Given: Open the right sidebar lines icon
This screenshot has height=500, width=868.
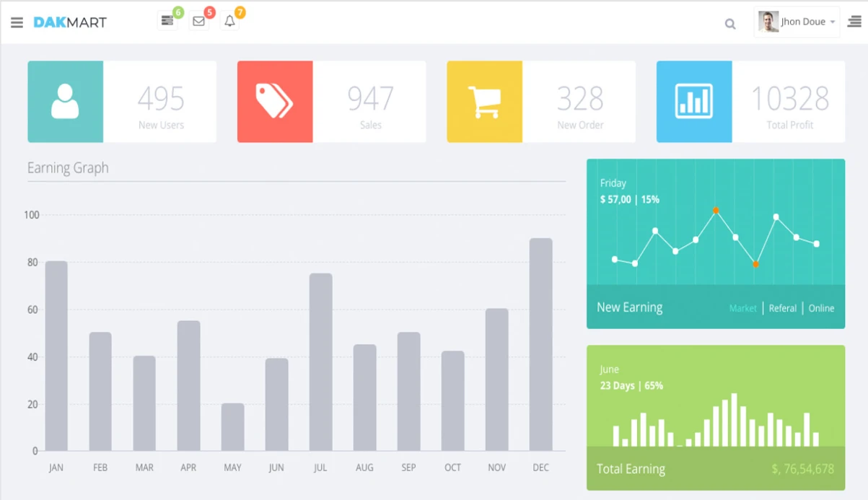Looking at the screenshot, I should (854, 22).
